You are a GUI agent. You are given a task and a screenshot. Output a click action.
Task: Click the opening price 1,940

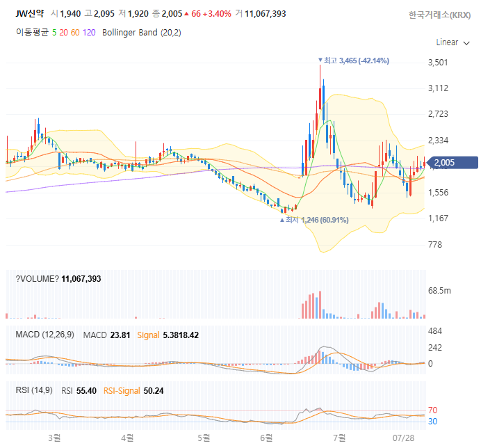pyautogui.click(x=70, y=14)
